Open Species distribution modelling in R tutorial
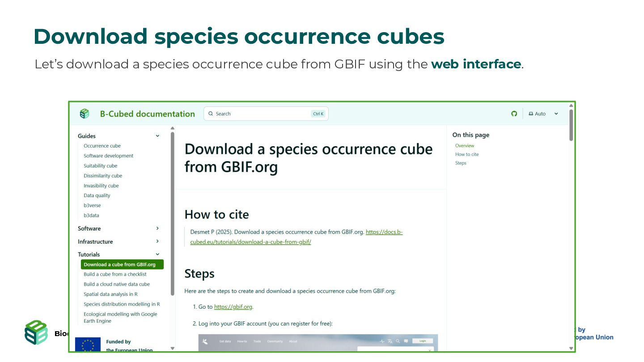Screen dimensions: 644x362 [122, 304]
